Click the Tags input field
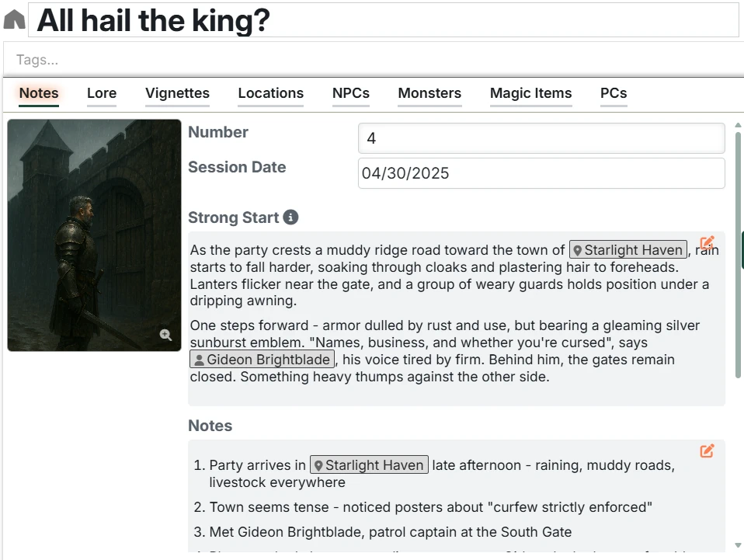 coord(373,60)
